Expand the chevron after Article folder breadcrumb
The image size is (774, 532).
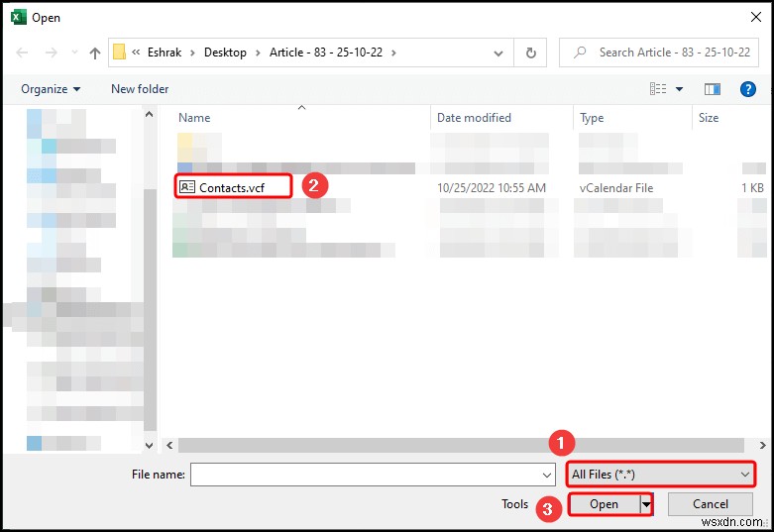pos(393,53)
